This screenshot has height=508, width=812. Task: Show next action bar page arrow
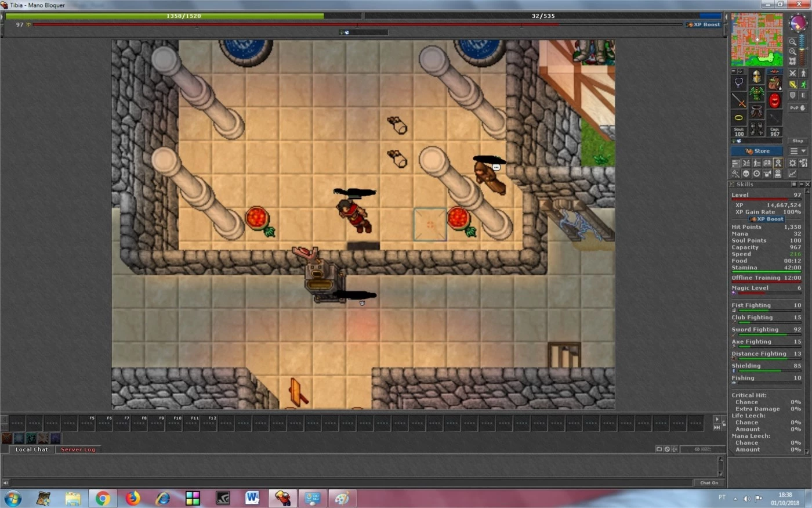[717, 419]
